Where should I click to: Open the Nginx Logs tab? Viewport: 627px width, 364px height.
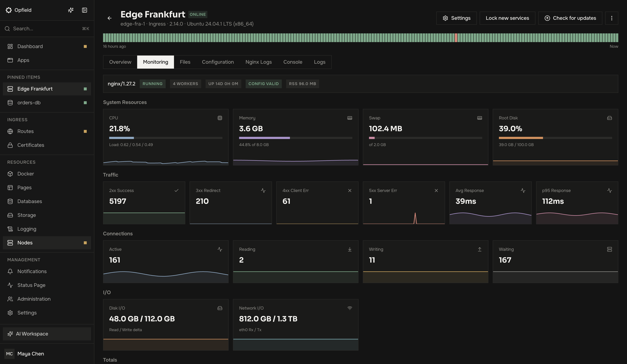click(x=259, y=62)
